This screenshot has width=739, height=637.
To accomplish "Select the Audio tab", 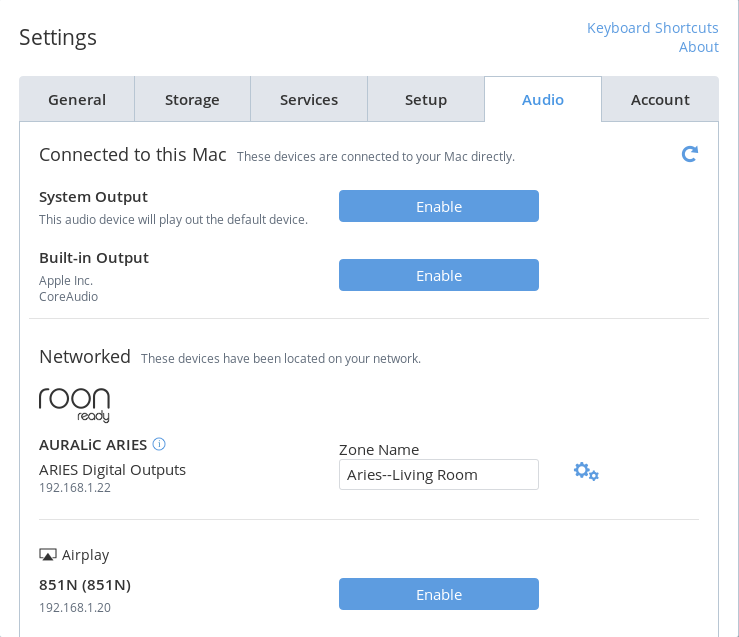I will point(543,100).
